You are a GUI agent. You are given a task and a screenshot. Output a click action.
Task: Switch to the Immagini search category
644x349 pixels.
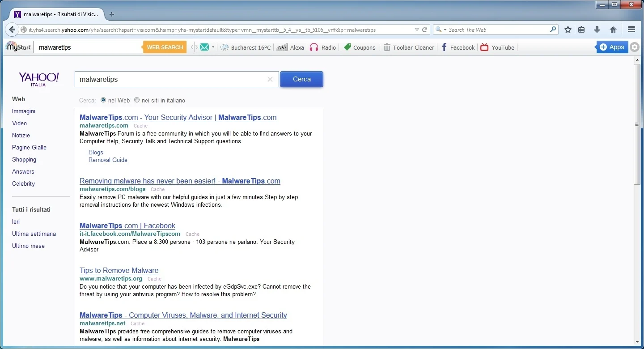click(x=24, y=111)
